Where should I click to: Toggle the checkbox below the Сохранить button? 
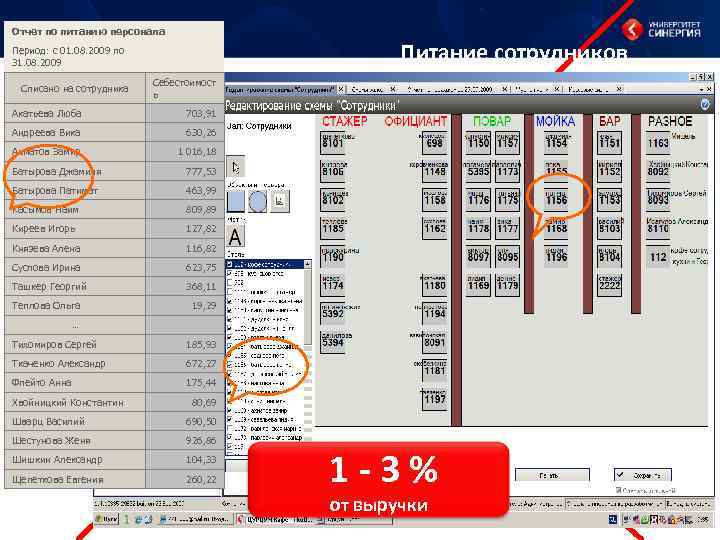(618, 490)
